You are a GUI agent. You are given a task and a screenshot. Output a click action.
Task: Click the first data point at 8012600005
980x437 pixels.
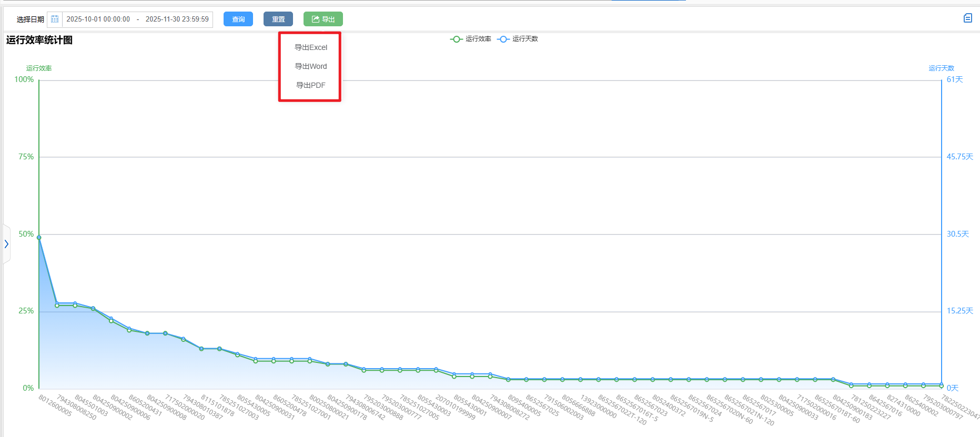39,238
